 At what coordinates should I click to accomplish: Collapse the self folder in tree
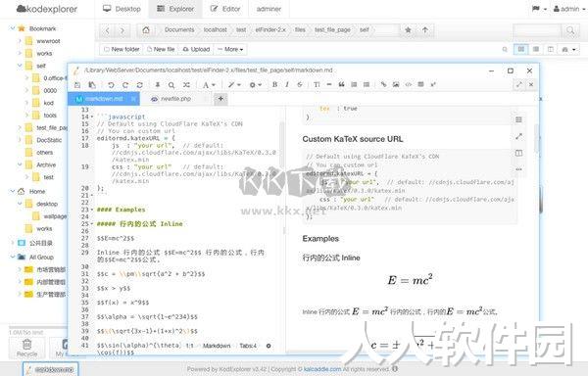pyautogui.click(x=20, y=66)
